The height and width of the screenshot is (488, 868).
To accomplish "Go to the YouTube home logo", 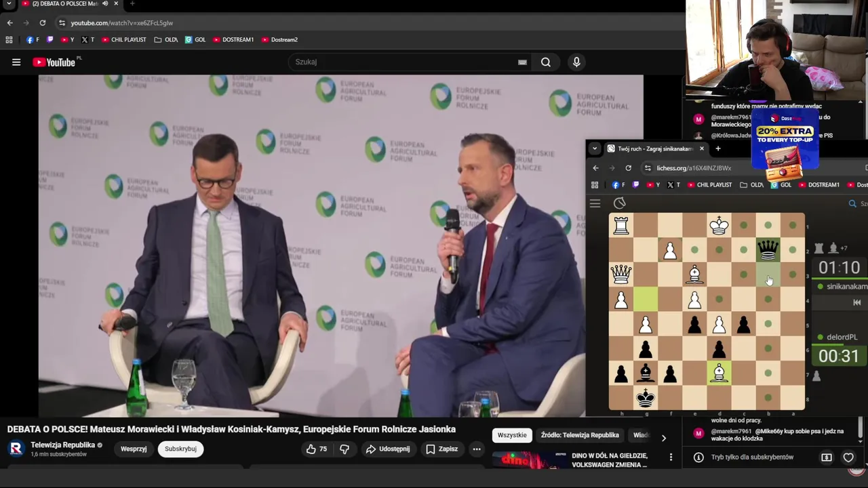I will (x=54, y=62).
